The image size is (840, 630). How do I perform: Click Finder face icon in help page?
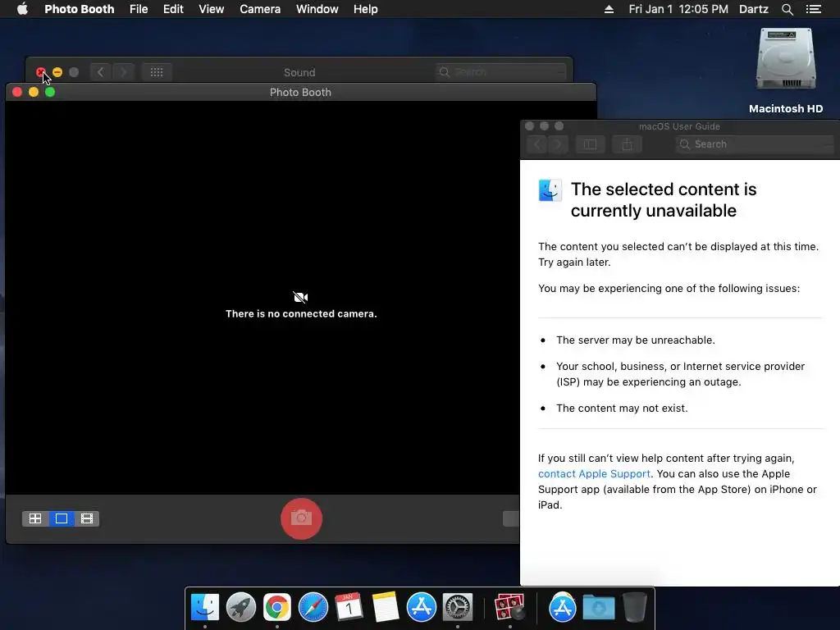550,190
